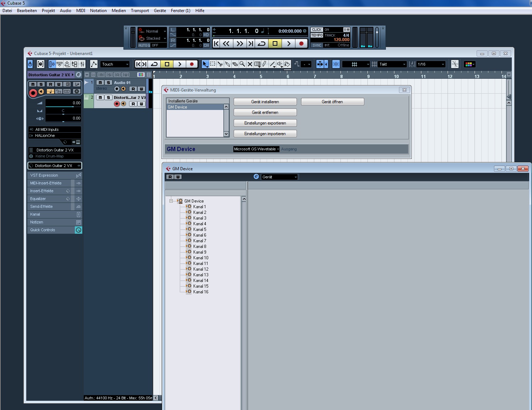Select the Glue tool
The width and height of the screenshot is (532, 410).
227,64
